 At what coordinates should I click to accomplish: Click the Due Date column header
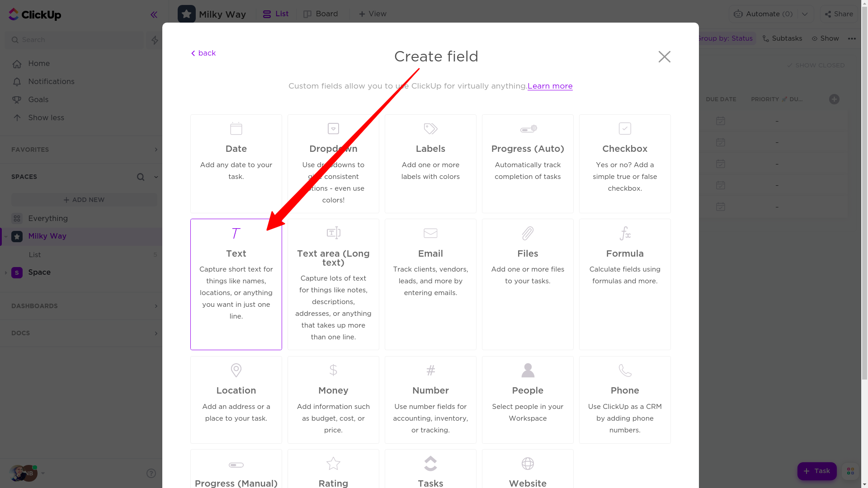721,99
